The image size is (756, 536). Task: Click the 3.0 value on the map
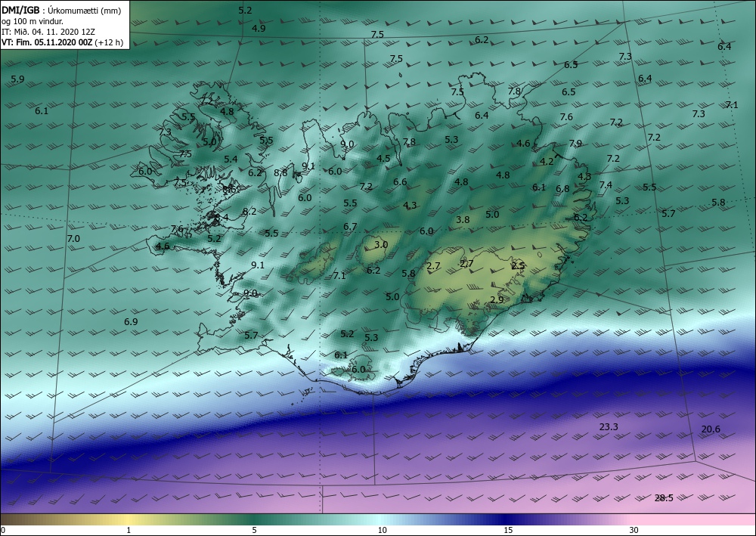[x=381, y=244]
